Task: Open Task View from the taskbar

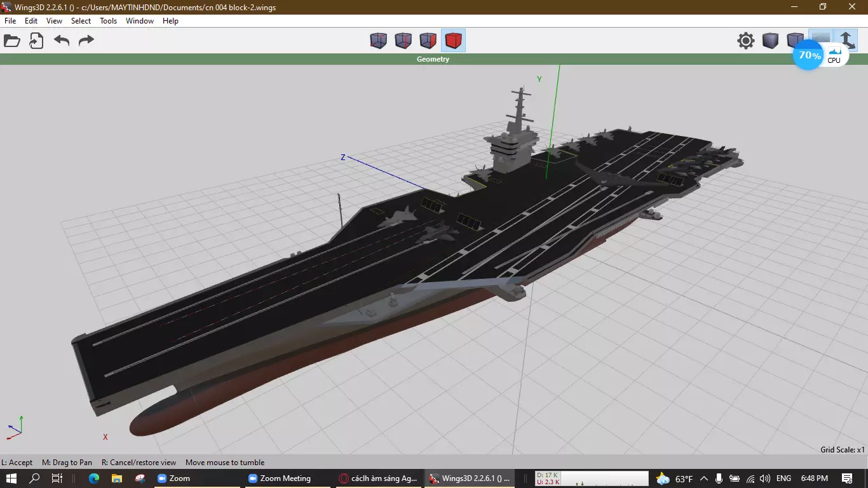Action: 57,478
